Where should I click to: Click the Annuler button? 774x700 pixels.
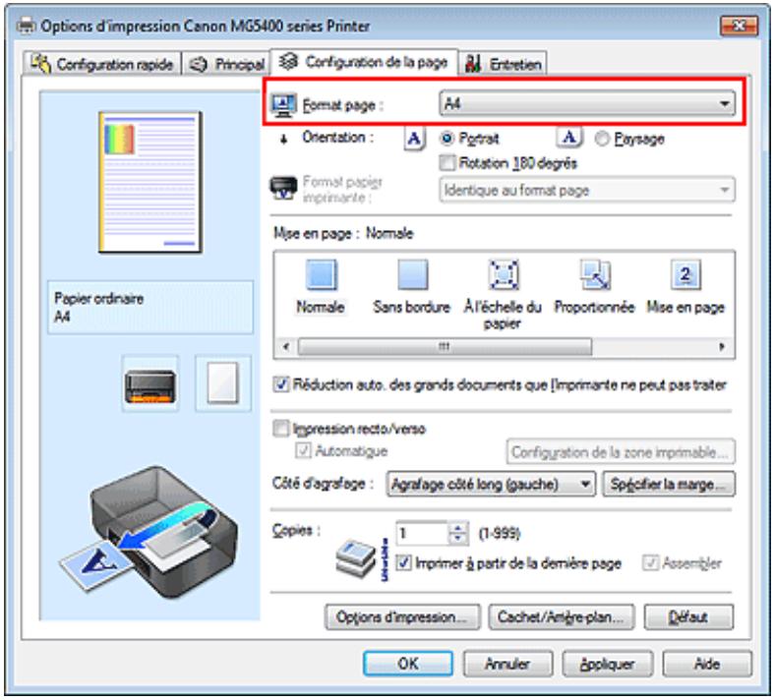507,664
